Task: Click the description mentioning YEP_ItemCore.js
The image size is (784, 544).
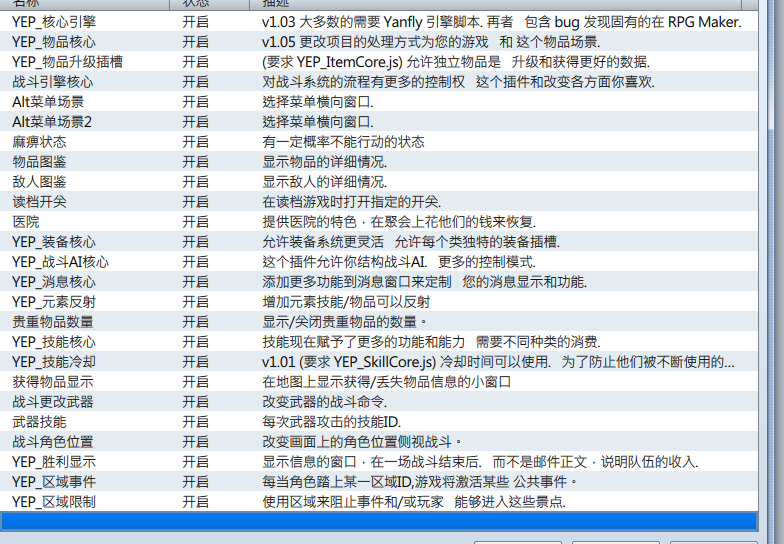Action: [x=456, y=62]
